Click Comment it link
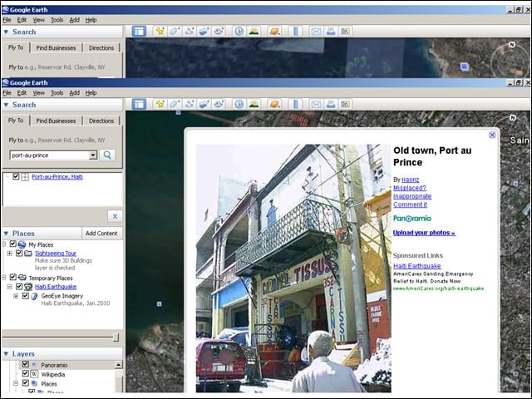This screenshot has width=532, height=399. tap(410, 204)
